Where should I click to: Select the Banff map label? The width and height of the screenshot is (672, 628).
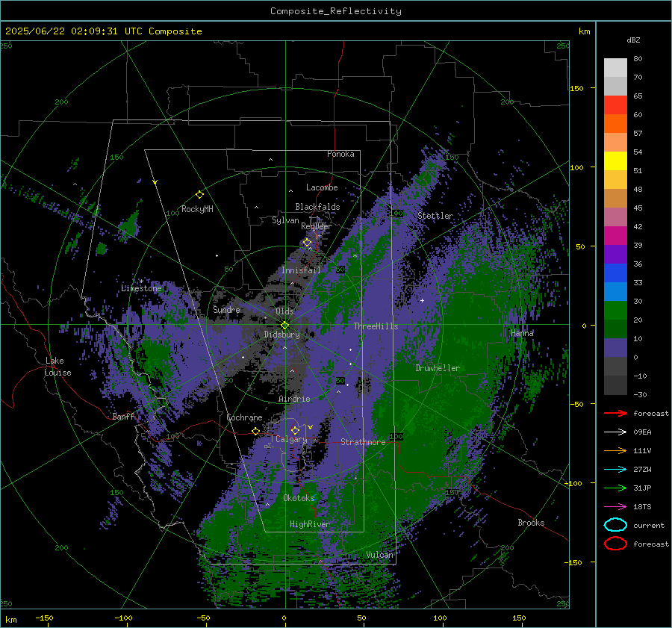pos(123,416)
